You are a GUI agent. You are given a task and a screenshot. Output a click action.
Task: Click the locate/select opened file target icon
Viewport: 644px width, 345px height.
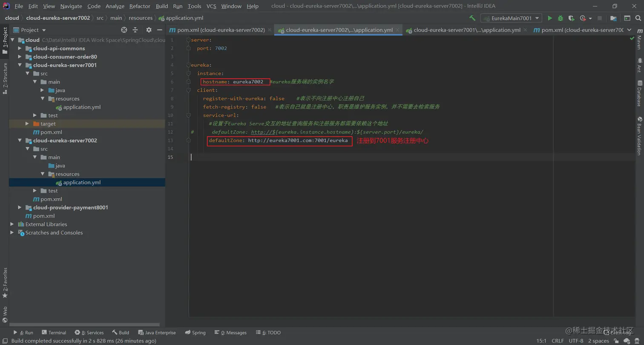pyautogui.click(x=124, y=30)
